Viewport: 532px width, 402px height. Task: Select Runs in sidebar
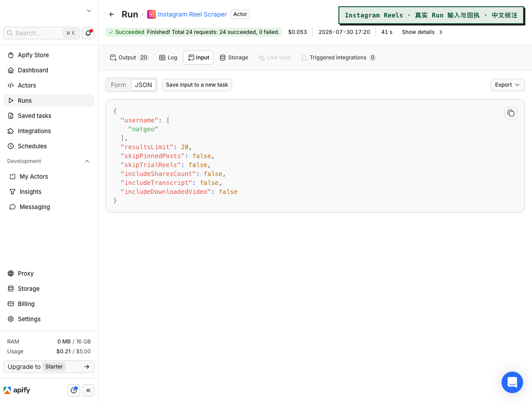click(x=49, y=100)
